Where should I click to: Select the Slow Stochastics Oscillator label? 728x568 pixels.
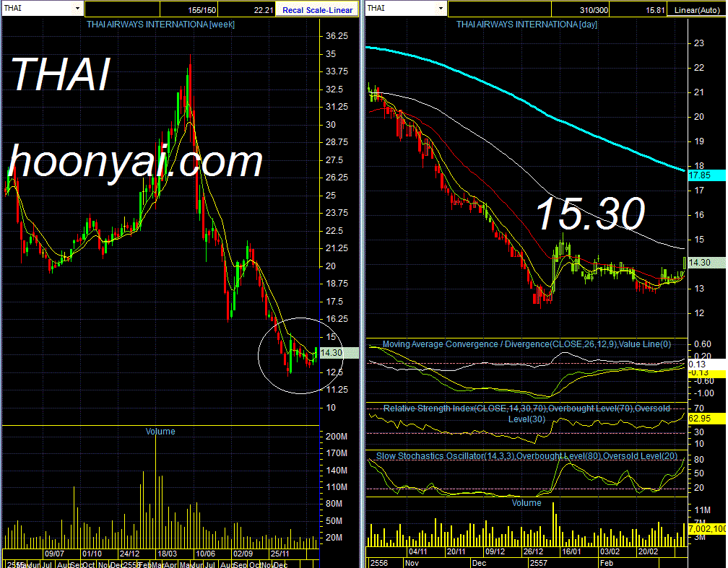click(x=526, y=456)
